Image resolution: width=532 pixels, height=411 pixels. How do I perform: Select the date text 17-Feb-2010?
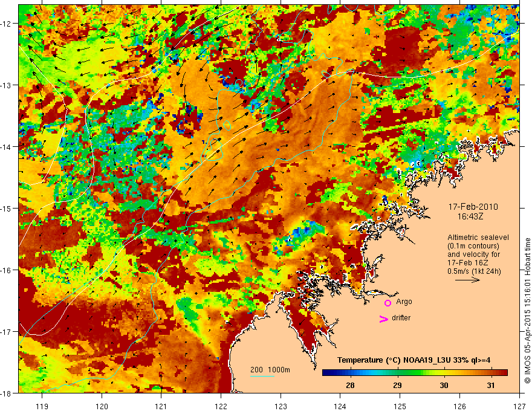coord(473,207)
